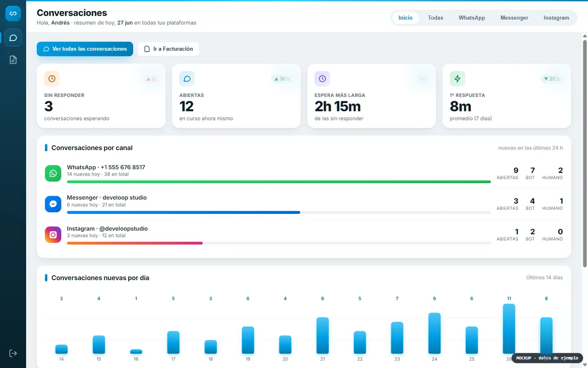Click the logout icon in sidebar
This screenshot has height=368, width=588.
coord(13,353)
